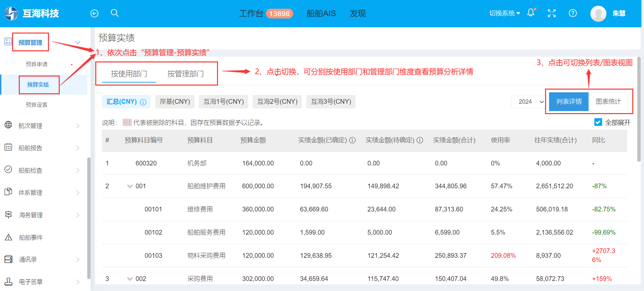Viewport: 644px width, 291px height.
Task: Select the 岸基(CNY) filter button
Action: coord(175,102)
